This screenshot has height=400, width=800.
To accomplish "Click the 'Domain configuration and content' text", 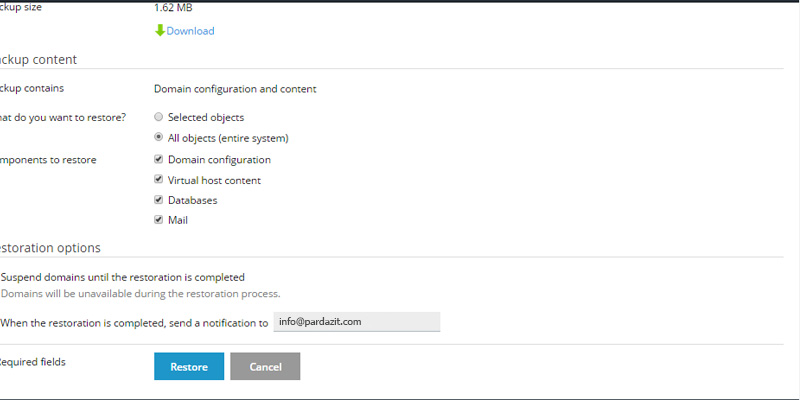I will [235, 89].
